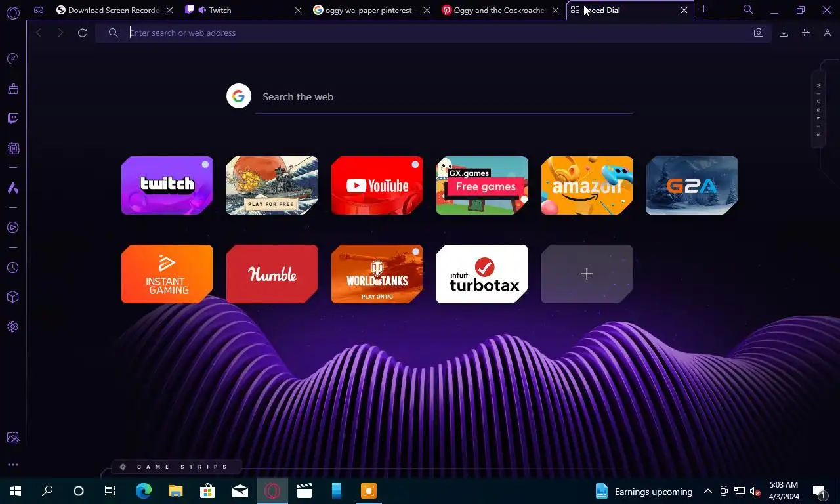Viewport: 840px width, 504px height.
Task: Open the muted volume tray icon
Action: [755, 491]
